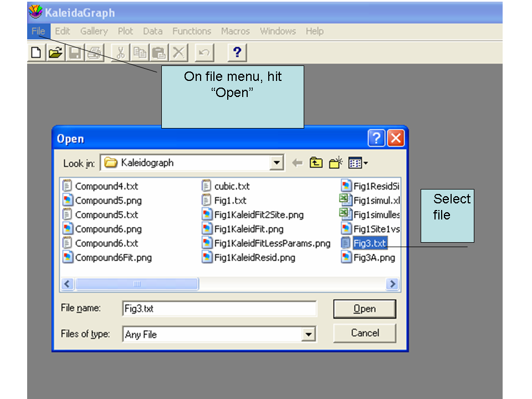Click the Delete X toolbar icon
Screen dimensions: 532x399
pyautogui.click(x=178, y=53)
